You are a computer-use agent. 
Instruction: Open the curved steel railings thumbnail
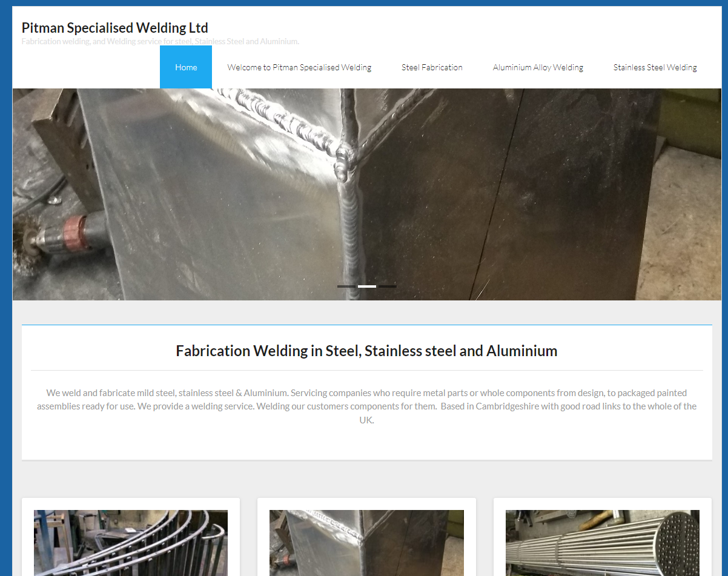pos(130,543)
